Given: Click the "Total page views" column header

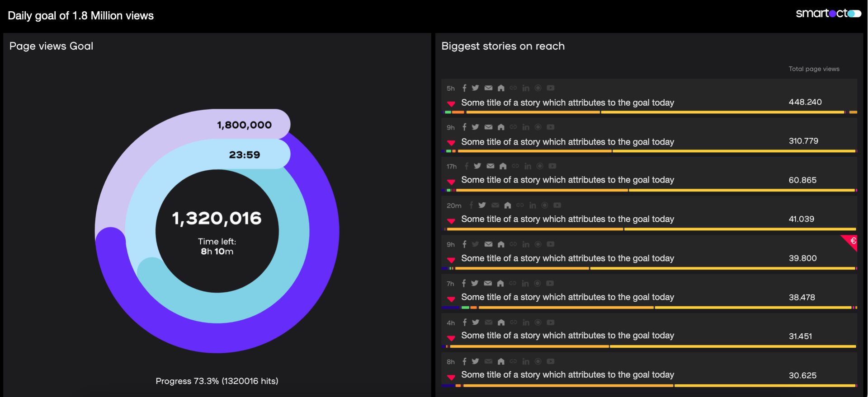Looking at the screenshot, I should click(814, 69).
